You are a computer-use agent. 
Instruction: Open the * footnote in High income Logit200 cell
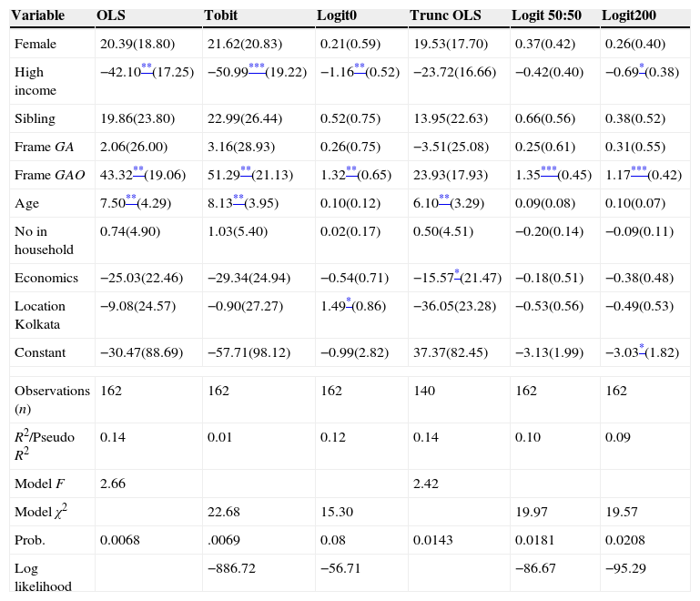[x=642, y=67]
